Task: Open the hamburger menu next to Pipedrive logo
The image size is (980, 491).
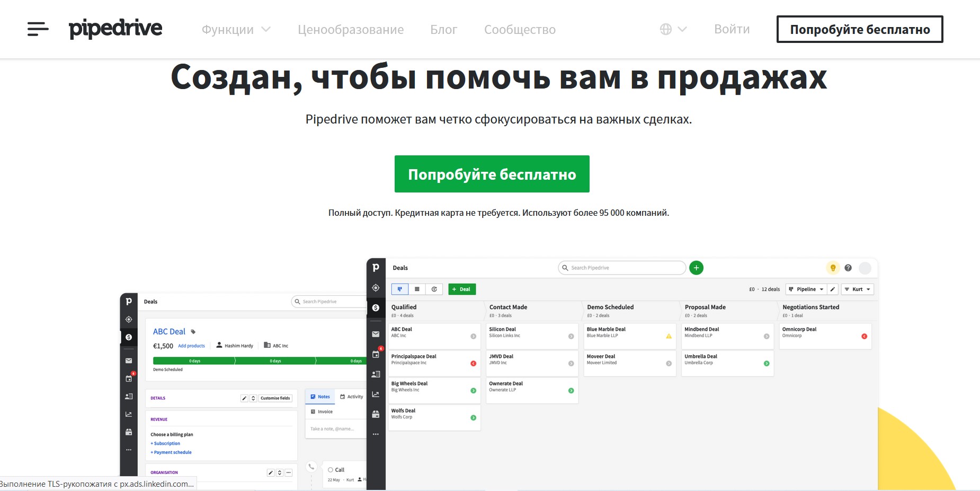Action: click(38, 29)
